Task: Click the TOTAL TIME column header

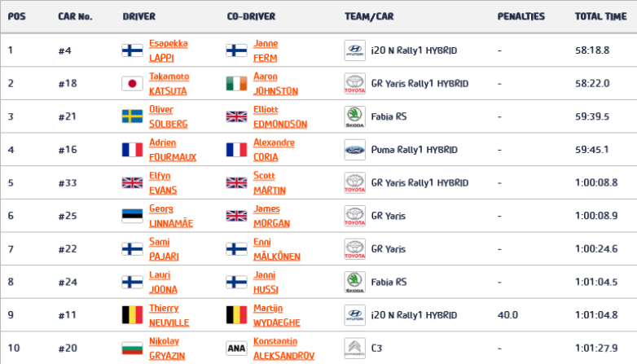Action: click(600, 16)
